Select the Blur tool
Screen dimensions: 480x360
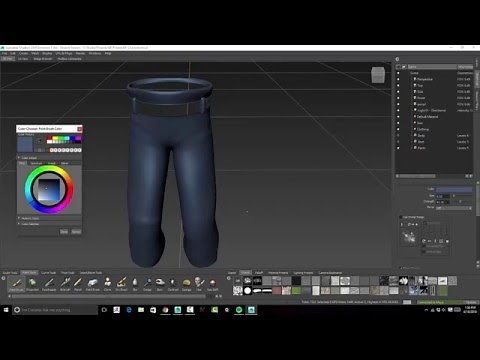tap(135, 284)
